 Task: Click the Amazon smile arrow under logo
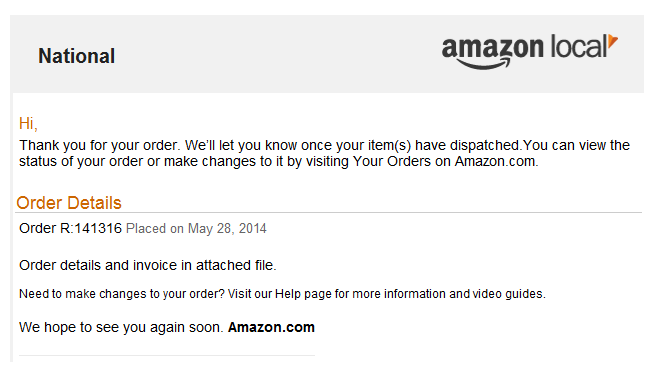[483, 64]
